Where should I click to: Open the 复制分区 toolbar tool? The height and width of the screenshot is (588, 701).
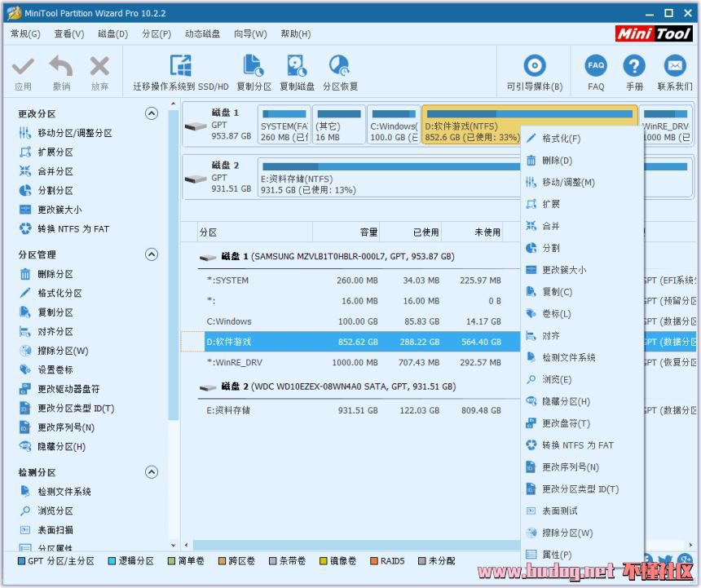pos(254,73)
